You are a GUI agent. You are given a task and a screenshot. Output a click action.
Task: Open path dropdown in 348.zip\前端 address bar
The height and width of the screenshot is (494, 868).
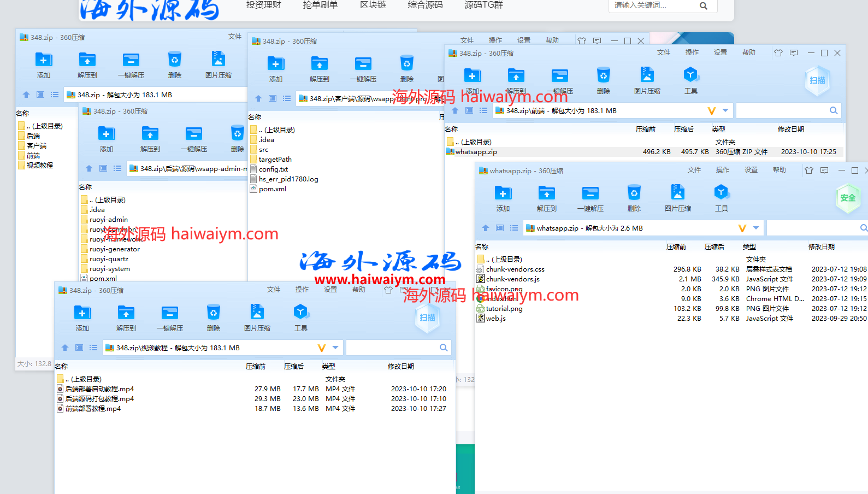click(x=725, y=110)
